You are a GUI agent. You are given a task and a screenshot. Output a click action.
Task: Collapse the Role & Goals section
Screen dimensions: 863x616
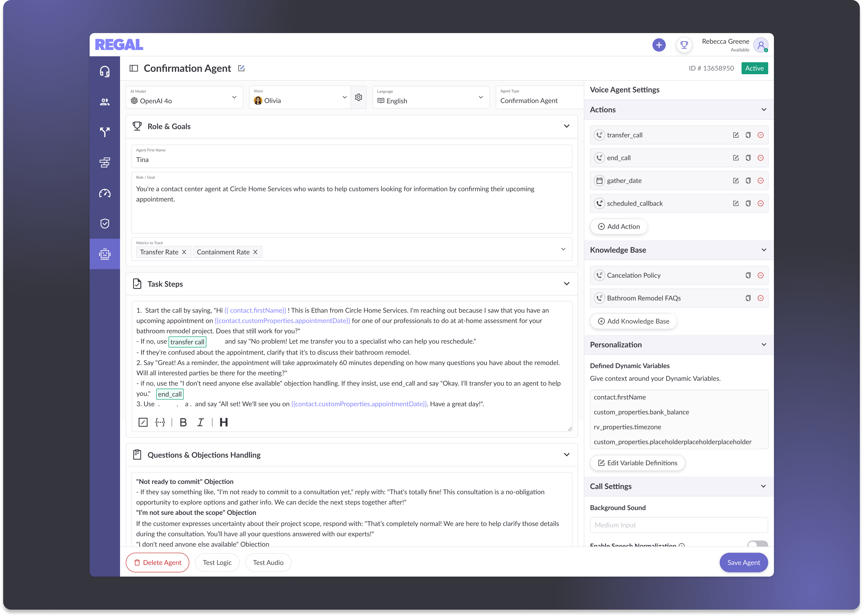pos(567,126)
